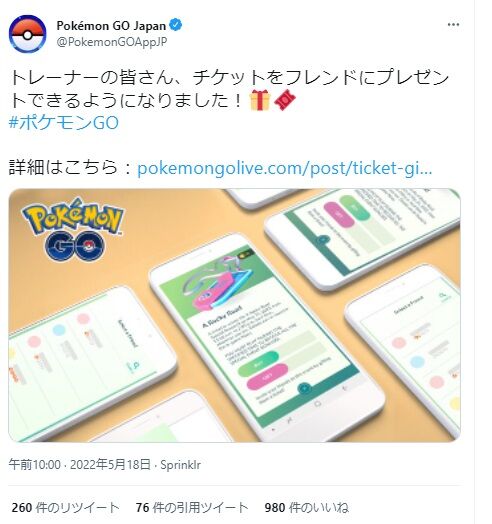Click the #ポケモンGO hashtag
The height and width of the screenshot is (524, 492).
pyautogui.click(x=64, y=123)
